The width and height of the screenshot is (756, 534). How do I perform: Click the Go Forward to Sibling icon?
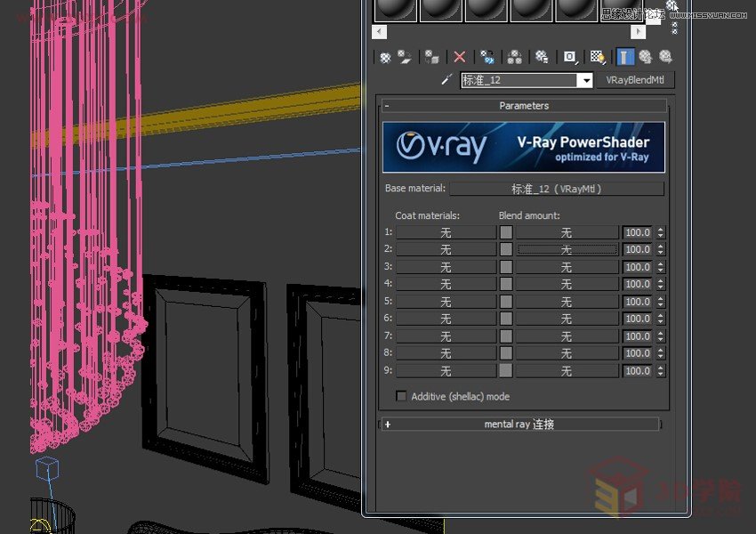click(667, 56)
